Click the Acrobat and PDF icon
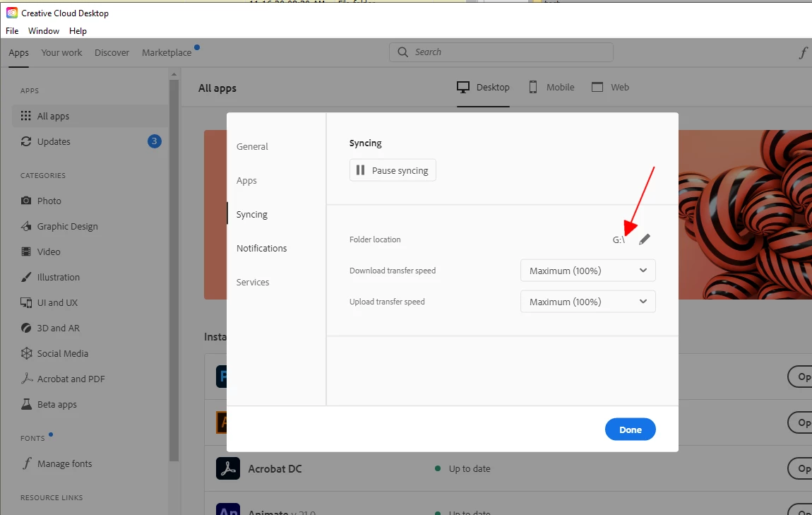The width and height of the screenshot is (812, 515). (26, 378)
